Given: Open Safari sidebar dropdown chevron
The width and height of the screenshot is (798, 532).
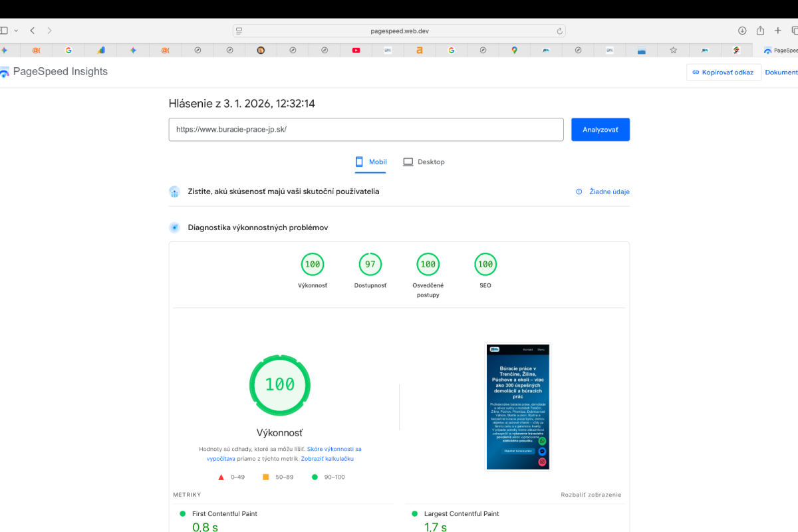Looking at the screenshot, I should pos(16,31).
